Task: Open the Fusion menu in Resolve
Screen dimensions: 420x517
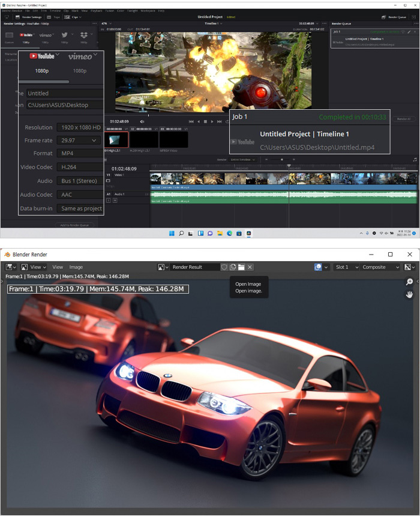Action: point(110,11)
